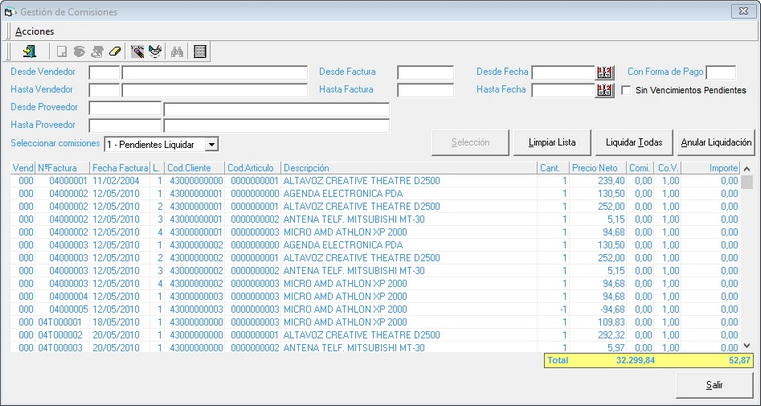The height and width of the screenshot is (406, 761).
Task: Click the Importe column header
Action: pos(711,168)
